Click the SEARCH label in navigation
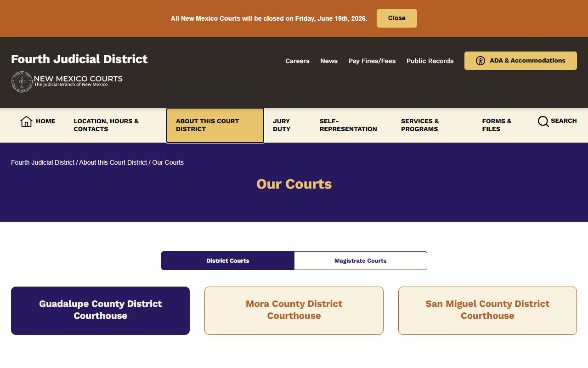The width and height of the screenshot is (588, 368). coord(564,121)
